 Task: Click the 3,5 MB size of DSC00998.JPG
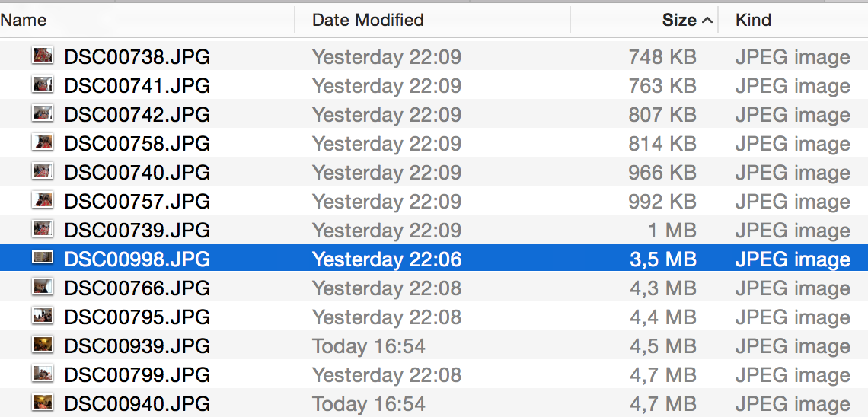pyautogui.click(x=662, y=259)
